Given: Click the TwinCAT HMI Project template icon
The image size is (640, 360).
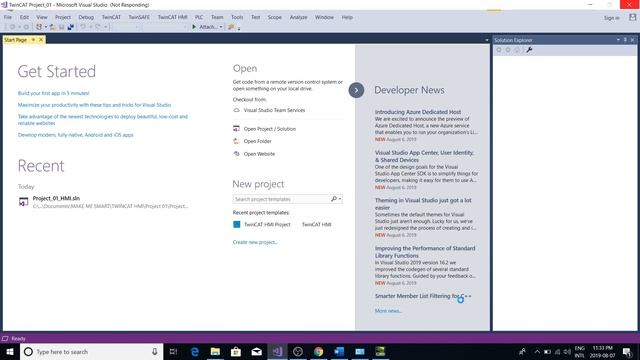Looking at the screenshot, I should tap(236, 224).
